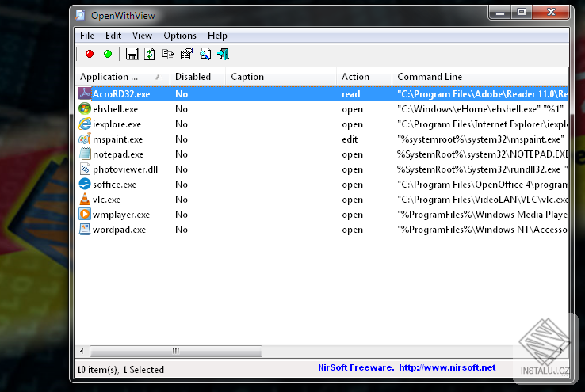Screen dimensions: 585x392
Task: Click the red Disable Selected Items icon
Action: [89, 54]
